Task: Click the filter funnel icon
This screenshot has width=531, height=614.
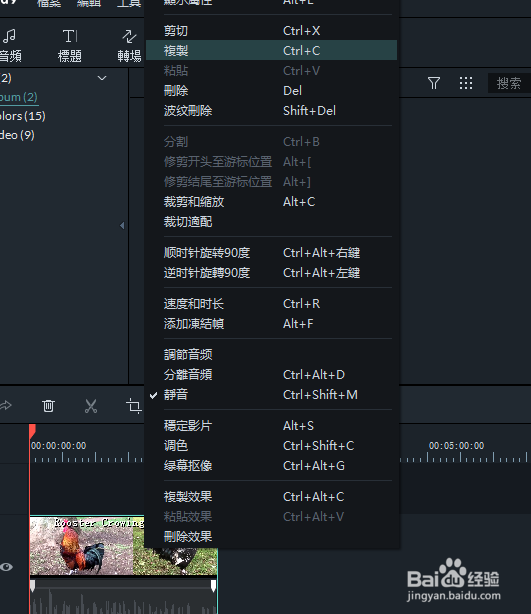Action: (434, 83)
